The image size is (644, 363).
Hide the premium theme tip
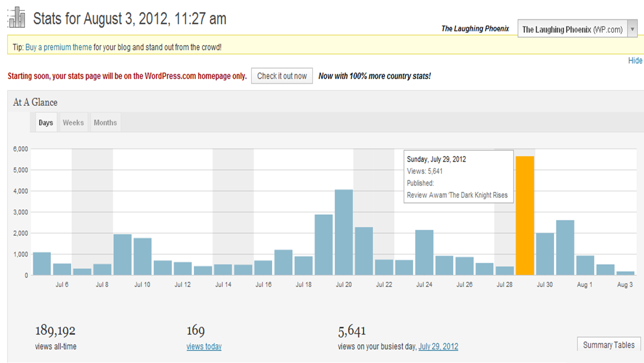tap(635, 61)
